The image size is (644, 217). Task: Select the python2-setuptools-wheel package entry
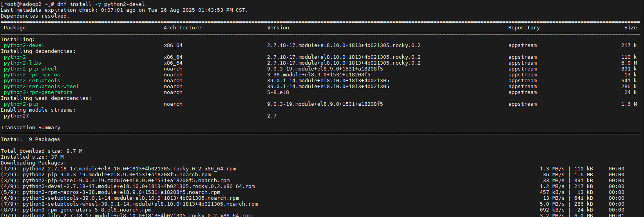42,86
